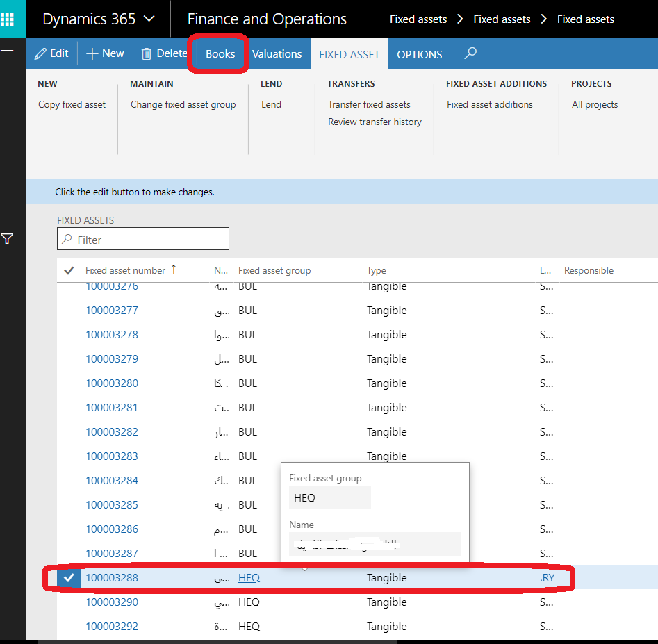Click the HEQ group link in selected row

pyautogui.click(x=249, y=578)
